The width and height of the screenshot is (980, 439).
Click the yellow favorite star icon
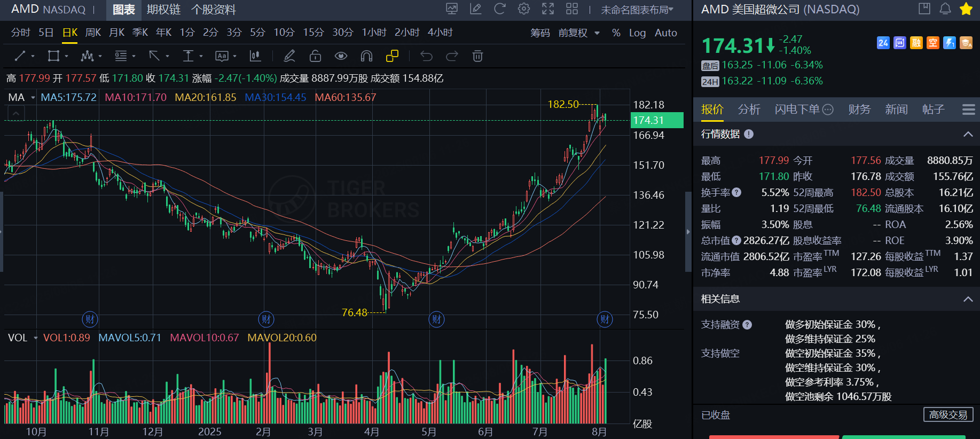966,9
